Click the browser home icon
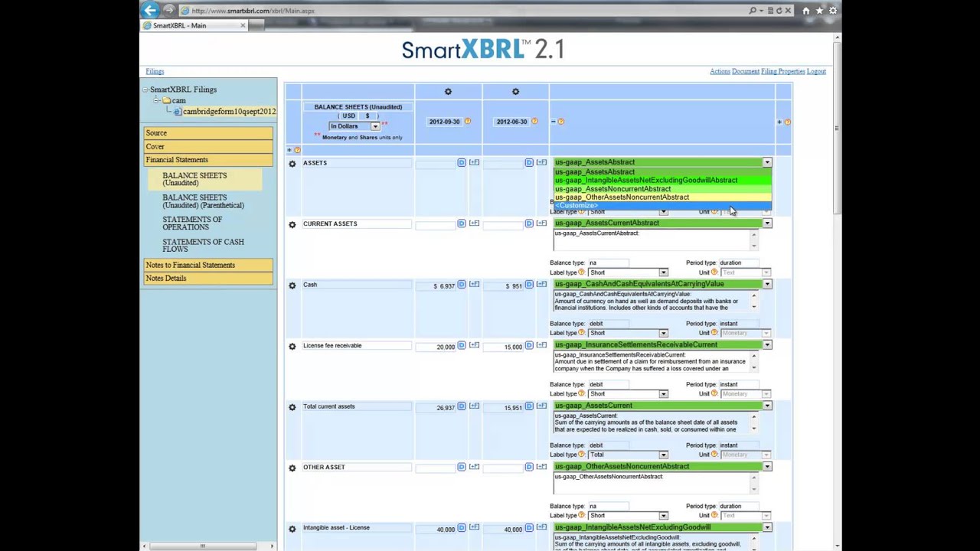This screenshot has height=551, width=980. pyautogui.click(x=805, y=11)
